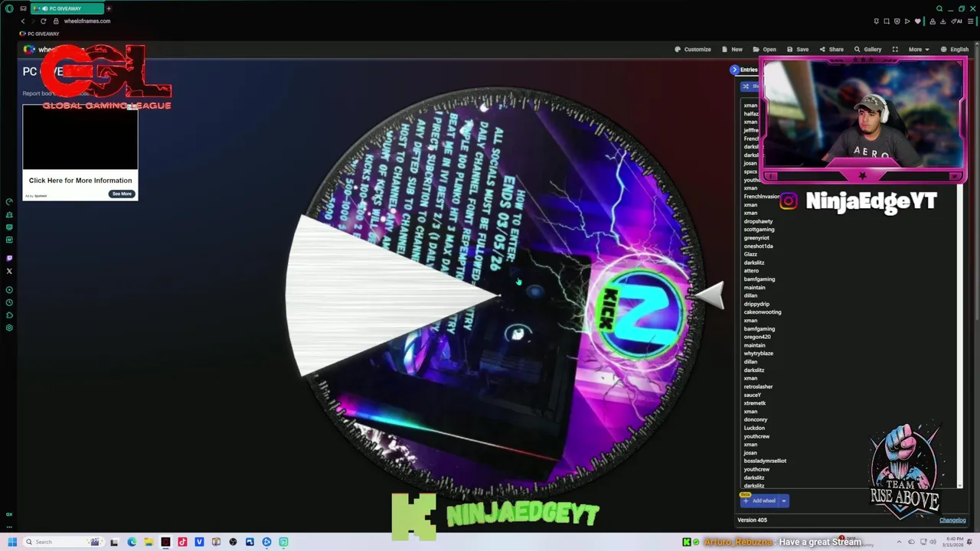Click the ad See More button

point(122,194)
